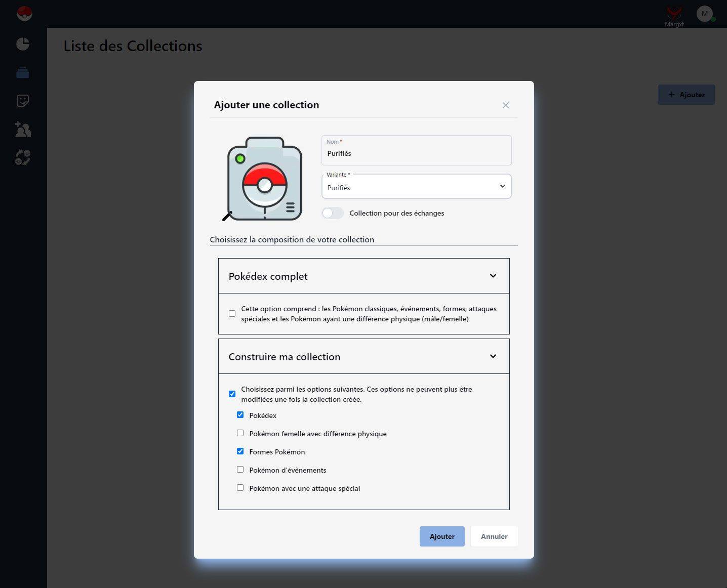Collapse the Construire ma collection section
The width and height of the screenshot is (727, 588).
click(x=493, y=356)
